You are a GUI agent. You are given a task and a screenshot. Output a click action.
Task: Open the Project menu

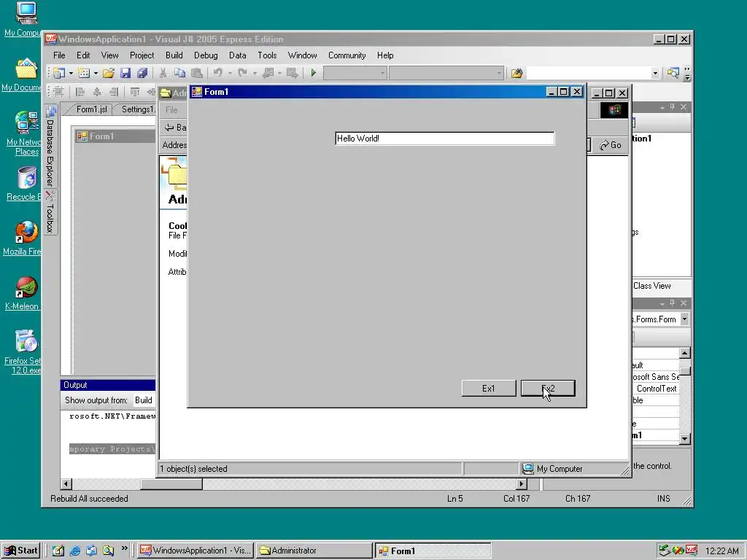[x=142, y=55]
